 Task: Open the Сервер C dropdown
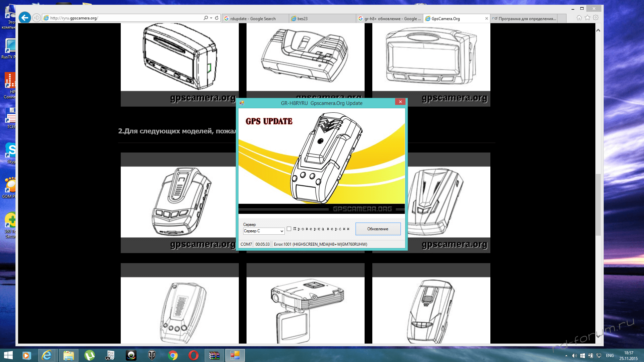pyautogui.click(x=264, y=231)
